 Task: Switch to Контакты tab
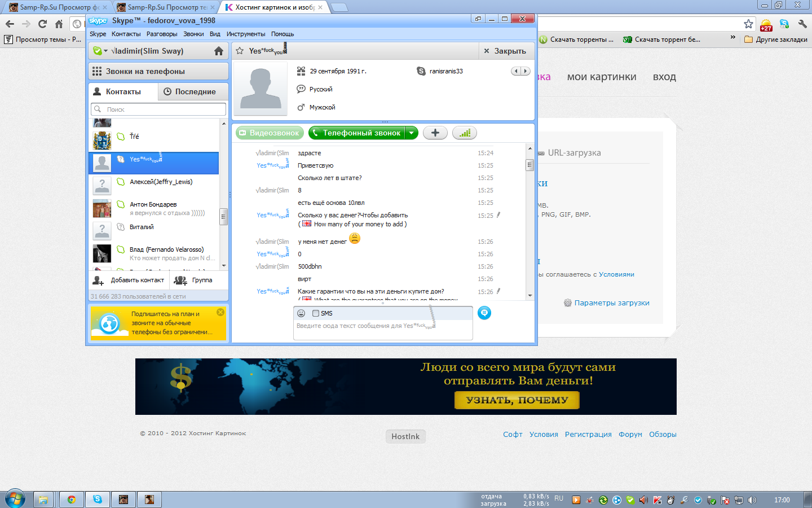[x=123, y=91]
